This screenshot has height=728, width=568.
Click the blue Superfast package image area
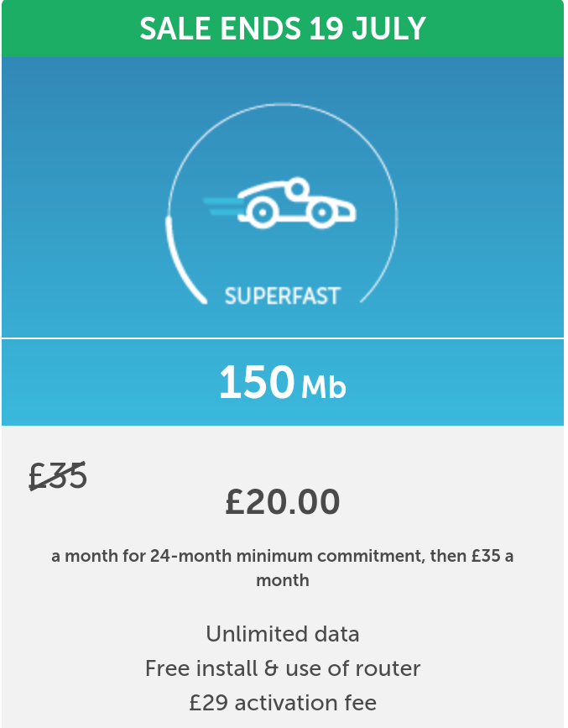[283, 197]
